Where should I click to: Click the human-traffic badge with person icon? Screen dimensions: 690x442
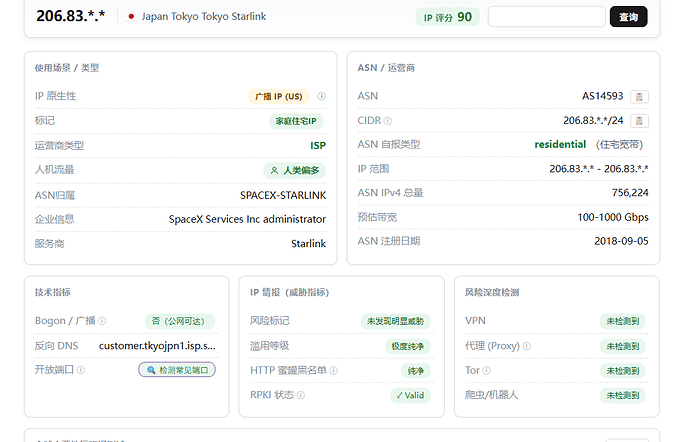294,170
